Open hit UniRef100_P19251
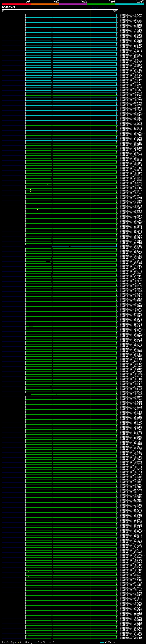This screenshot has height=644, width=146. click(x=131, y=32)
